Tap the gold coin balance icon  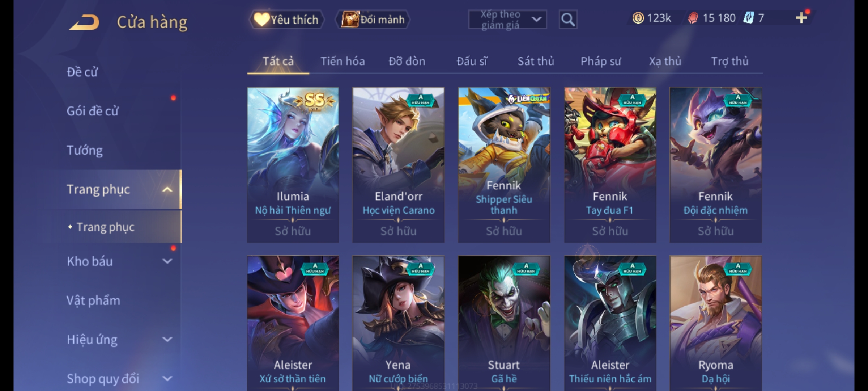[638, 18]
